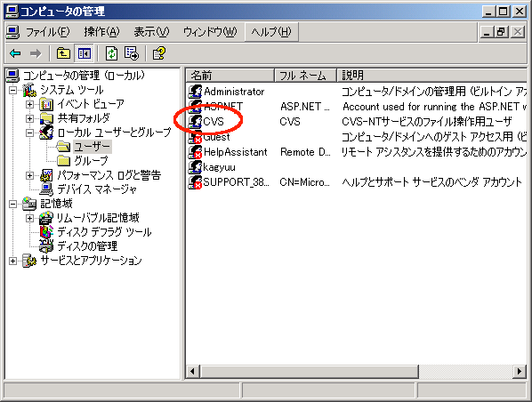532x402 pixels.
Task: Expand the リムーバブル記憶域 node
Action: [30, 218]
